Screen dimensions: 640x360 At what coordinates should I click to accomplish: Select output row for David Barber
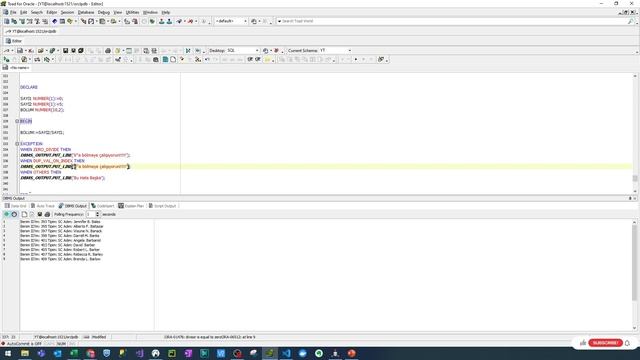pyautogui.click(x=58, y=245)
